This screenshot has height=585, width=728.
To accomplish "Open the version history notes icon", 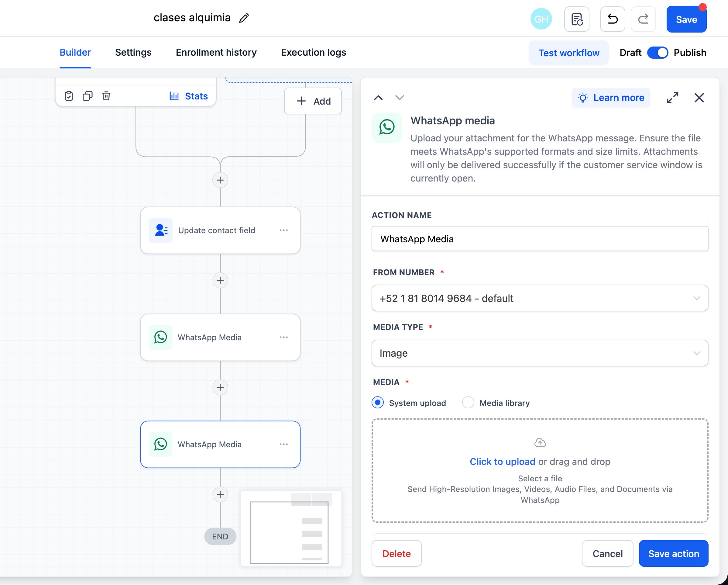I will (x=577, y=19).
